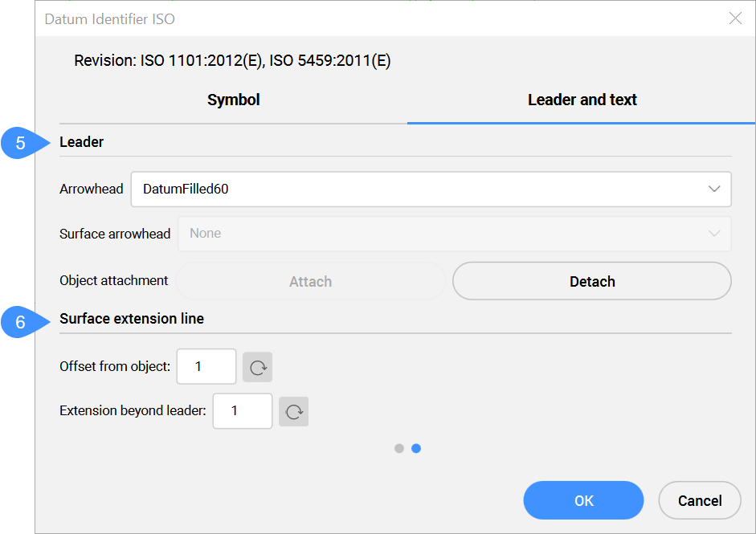
Task: Reset the Offset from object value
Action: (258, 367)
